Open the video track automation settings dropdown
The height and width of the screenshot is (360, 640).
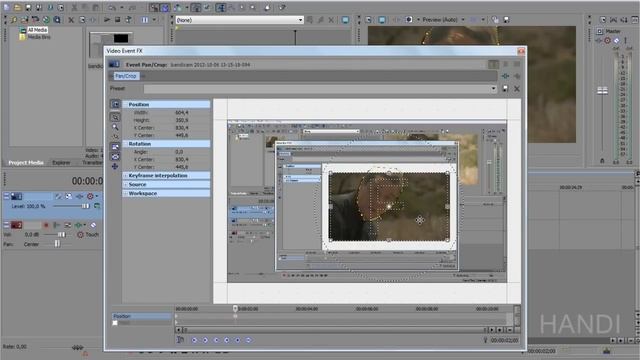tap(97, 196)
